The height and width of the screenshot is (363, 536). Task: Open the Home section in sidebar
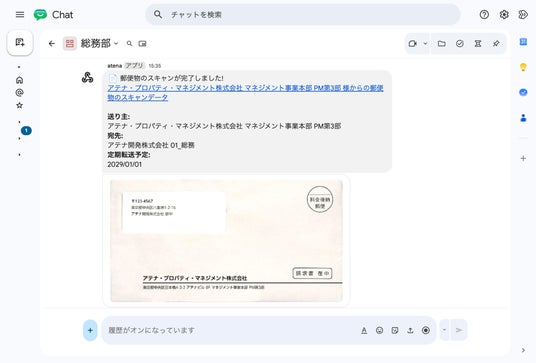pyautogui.click(x=19, y=80)
